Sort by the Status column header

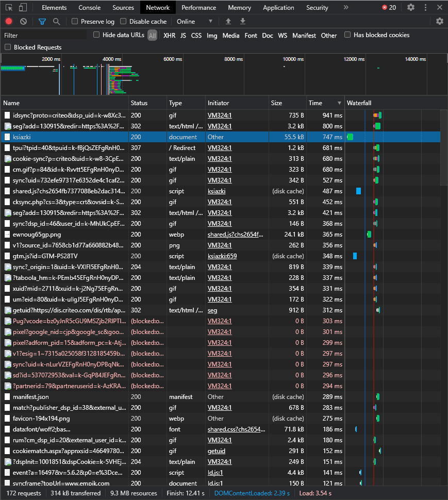(147, 103)
